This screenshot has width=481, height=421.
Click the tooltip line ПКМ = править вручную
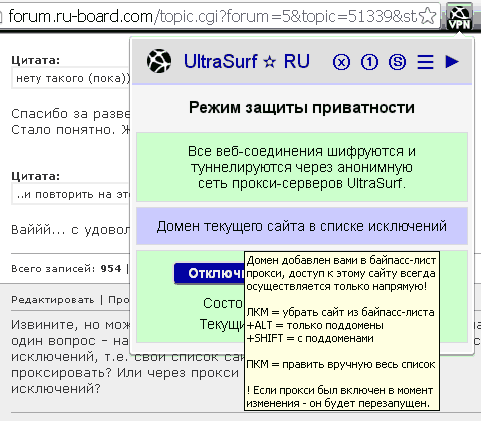pos(341,364)
